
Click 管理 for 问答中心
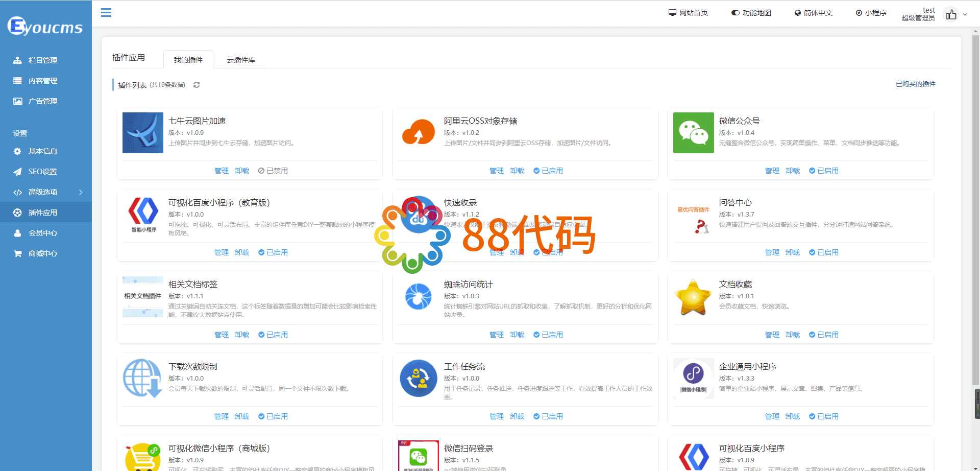pos(772,252)
